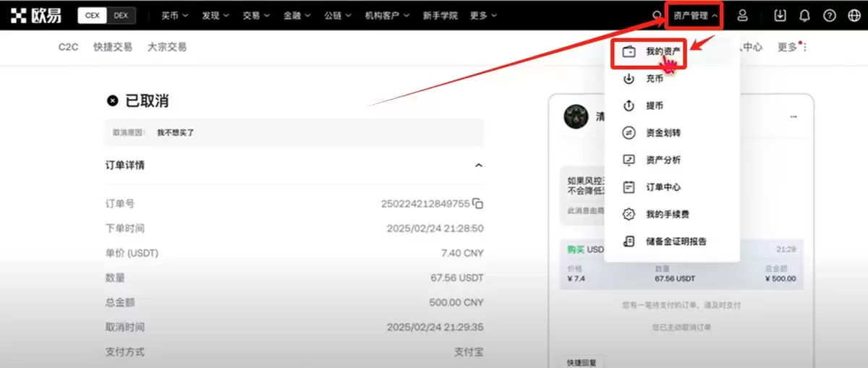Switch to the 大宗交易 tab
Viewport: 868px width, 368px height.
pyautogui.click(x=167, y=47)
